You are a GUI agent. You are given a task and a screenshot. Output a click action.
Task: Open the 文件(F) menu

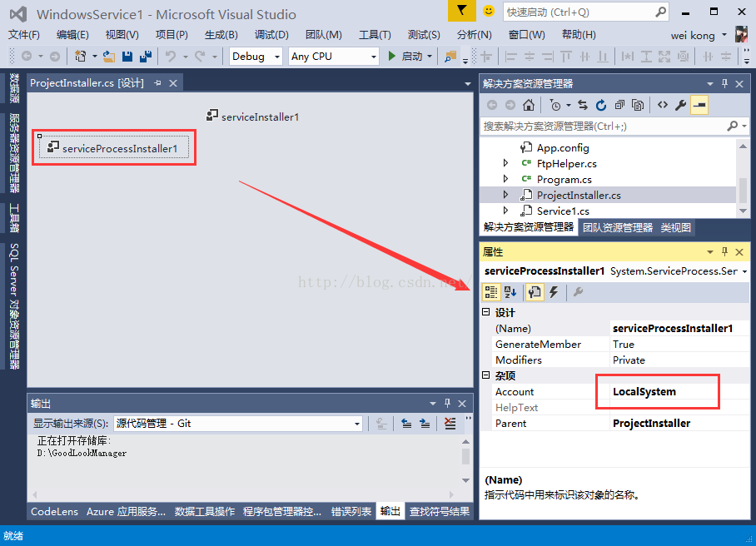click(23, 35)
